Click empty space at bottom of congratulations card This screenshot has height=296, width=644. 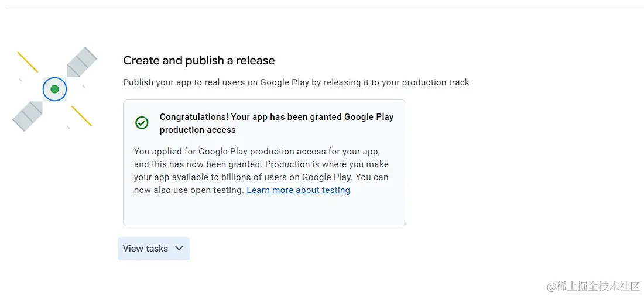[264, 212]
